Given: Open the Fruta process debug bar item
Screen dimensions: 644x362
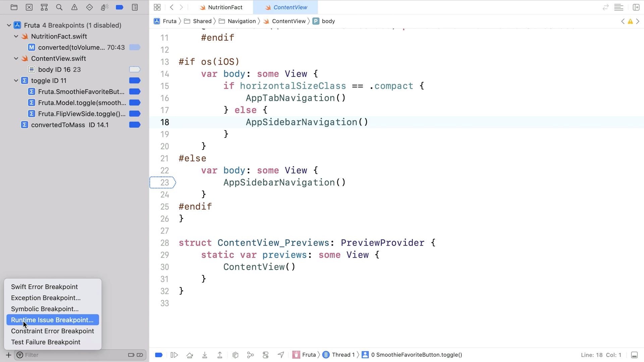Looking at the screenshot, I should pyautogui.click(x=304, y=355).
